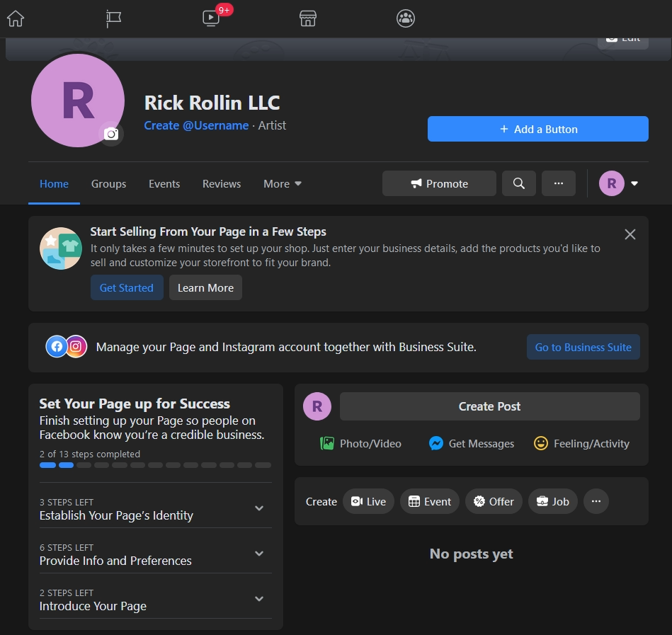Click the Artist category label
The width and height of the screenshot is (672, 635).
[272, 125]
